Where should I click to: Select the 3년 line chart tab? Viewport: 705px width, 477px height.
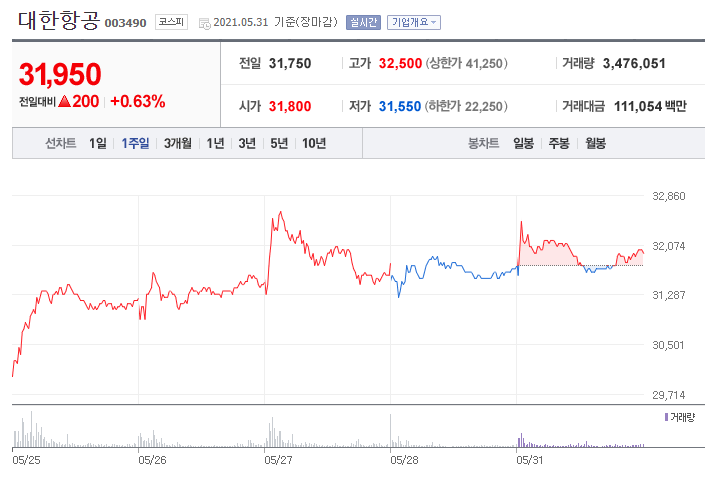tap(247, 143)
